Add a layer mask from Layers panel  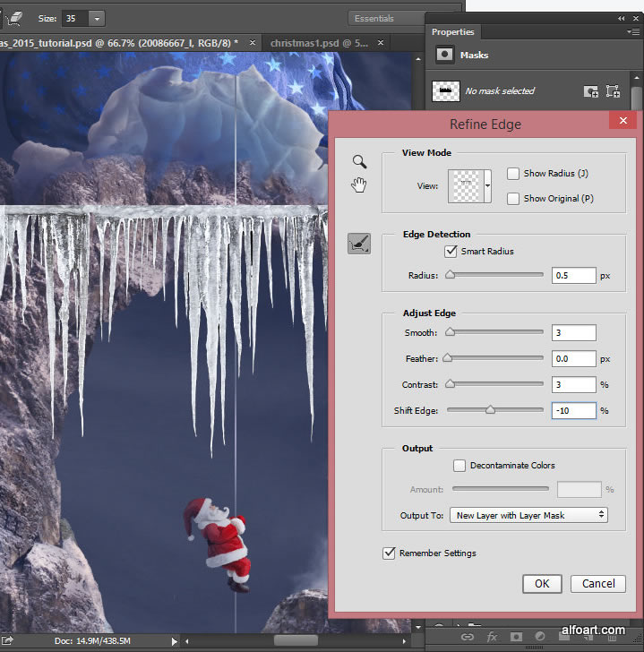coord(516,637)
